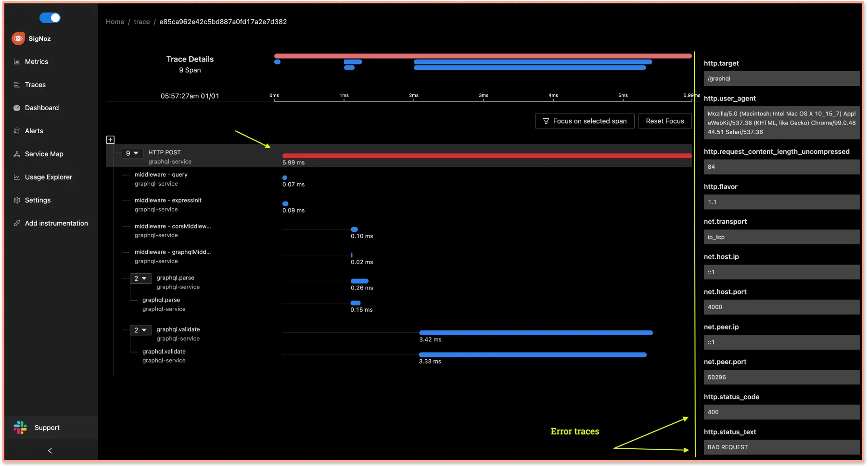
Task: Open the Traces page
Action: click(35, 85)
